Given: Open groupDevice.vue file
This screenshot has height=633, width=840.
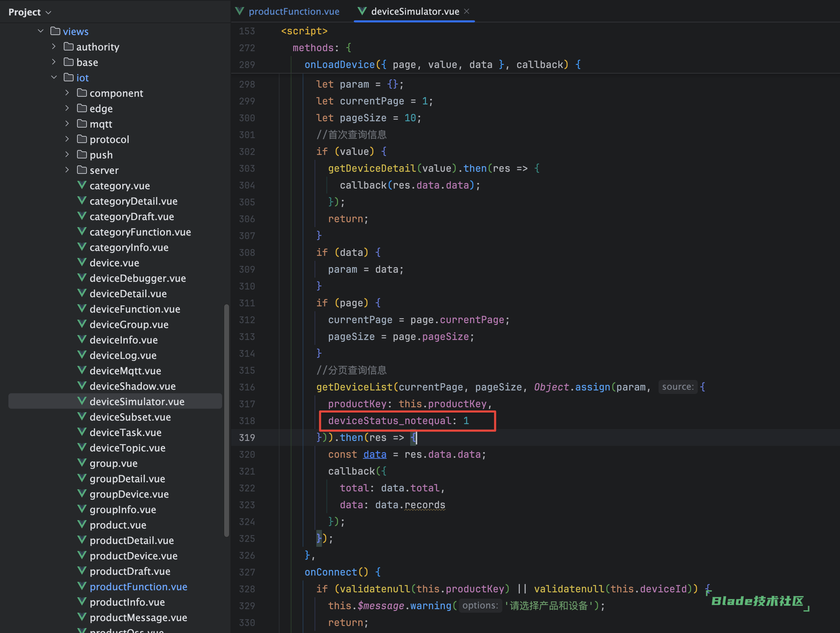Looking at the screenshot, I should (x=129, y=494).
